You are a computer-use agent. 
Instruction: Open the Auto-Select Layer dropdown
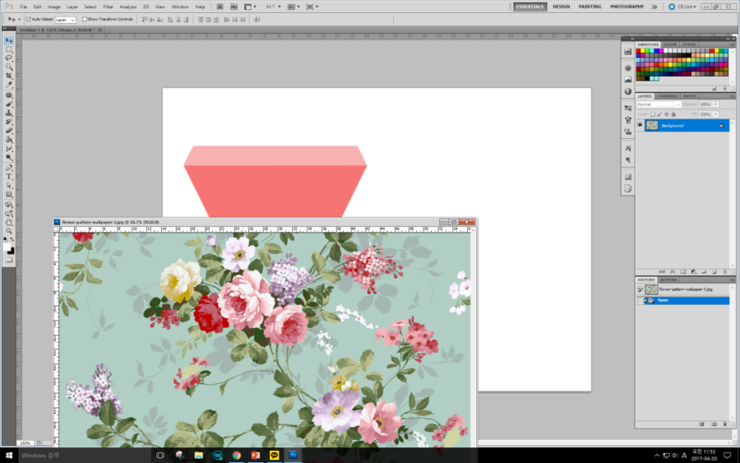[x=65, y=18]
